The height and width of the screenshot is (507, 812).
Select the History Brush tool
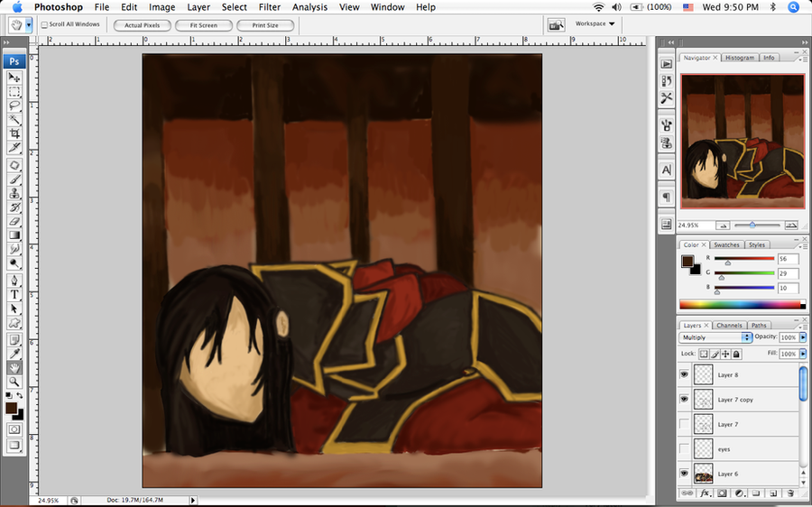coord(14,207)
